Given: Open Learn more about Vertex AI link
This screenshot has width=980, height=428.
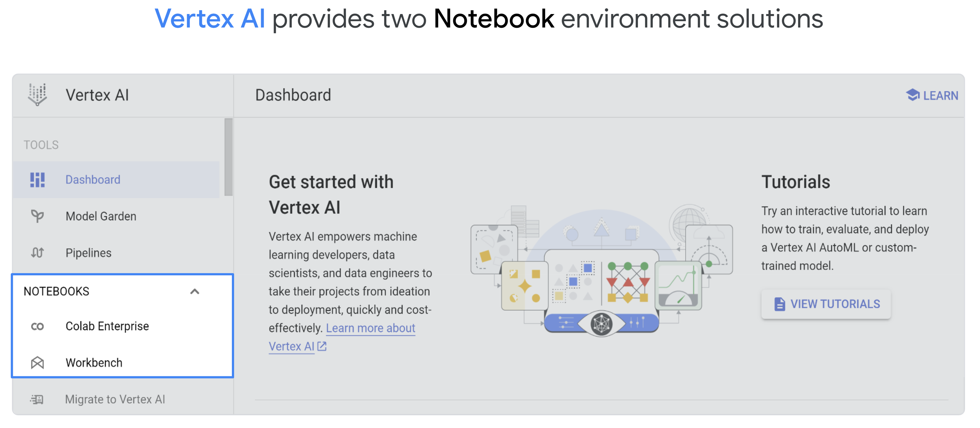Looking at the screenshot, I should pos(342,337).
